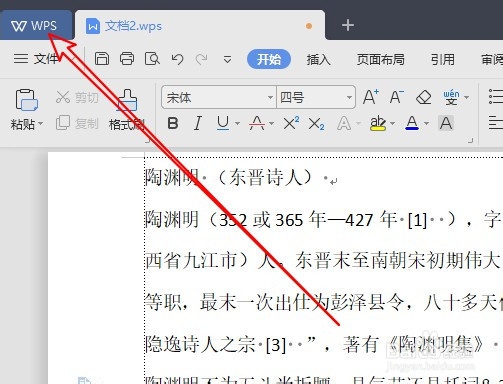Toggle bold formatting
This screenshot has height=384, width=503.
(x=173, y=123)
